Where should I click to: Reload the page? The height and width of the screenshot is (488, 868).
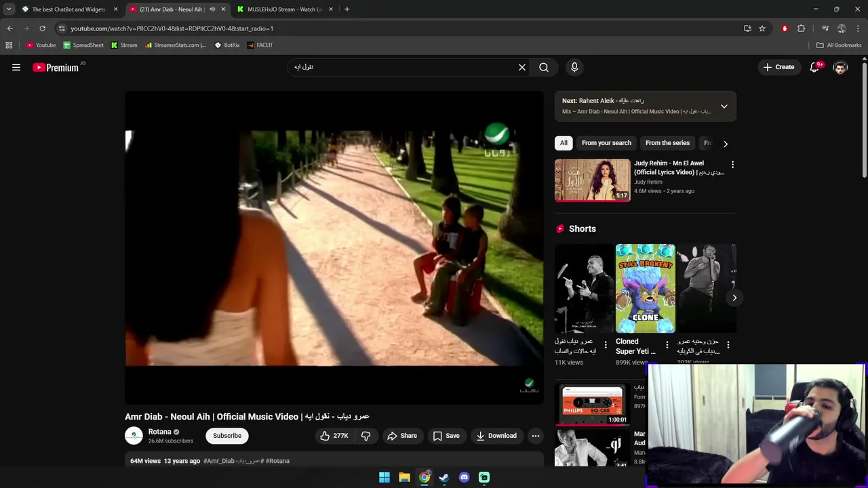[42, 28]
